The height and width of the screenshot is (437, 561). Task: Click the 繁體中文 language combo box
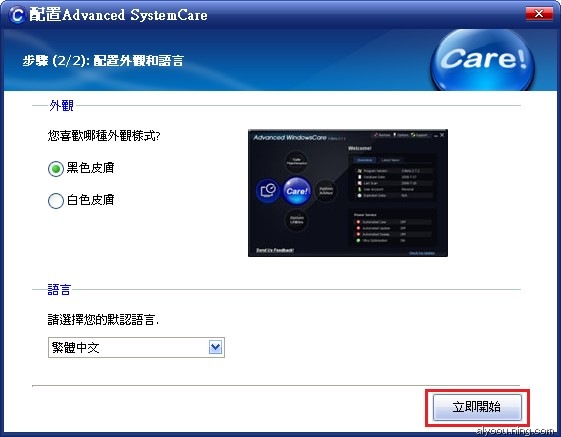point(136,347)
